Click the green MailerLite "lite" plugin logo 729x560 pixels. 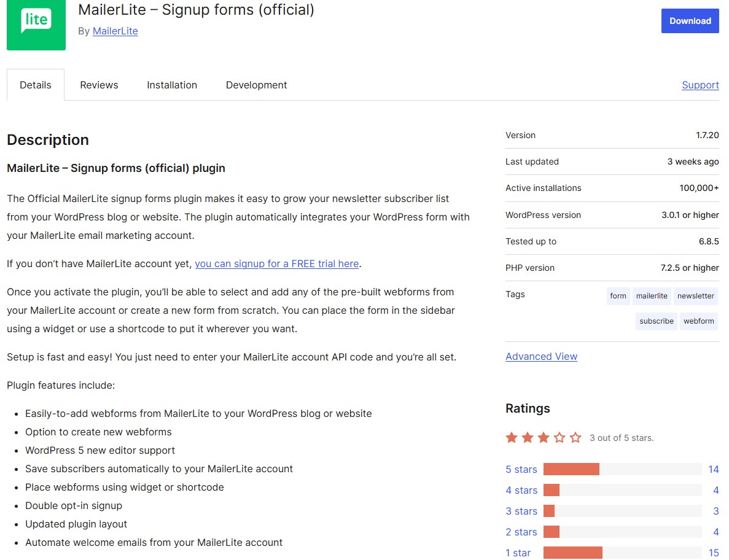click(x=36, y=26)
